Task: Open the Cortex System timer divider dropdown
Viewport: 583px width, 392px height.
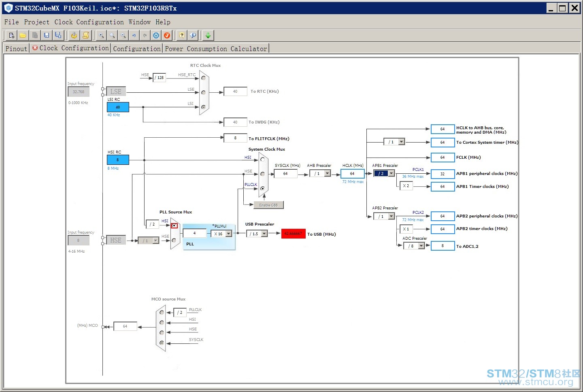Action: coord(401,142)
